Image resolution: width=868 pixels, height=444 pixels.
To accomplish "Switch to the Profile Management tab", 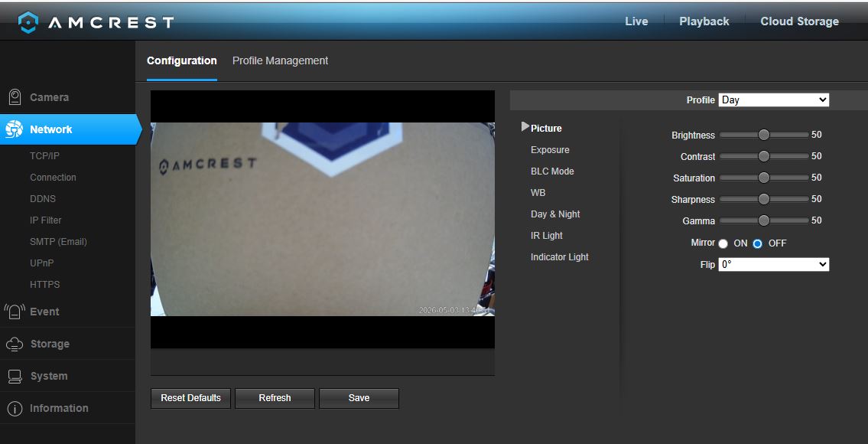I will pos(280,60).
